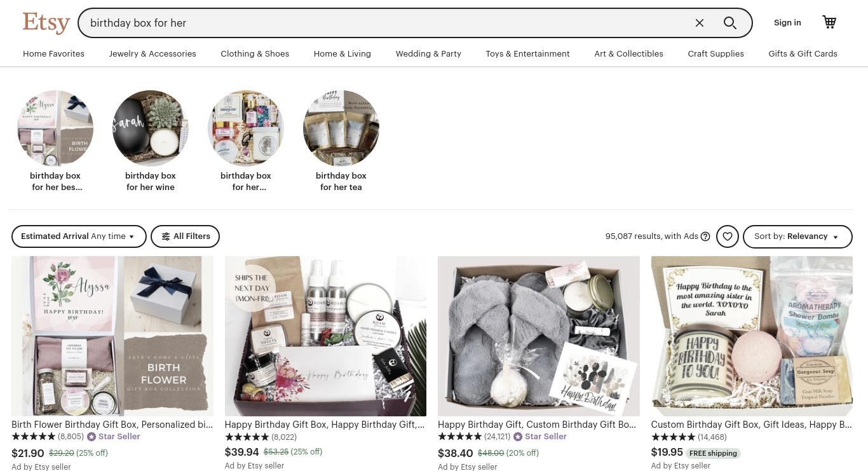Expand the Estimated Arrival dropdown
Image resolution: width=868 pixels, height=471 pixels.
pyautogui.click(x=79, y=236)
